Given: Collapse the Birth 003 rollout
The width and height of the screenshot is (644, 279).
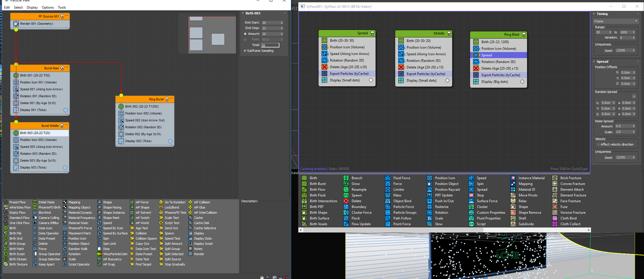Looking at the screenshot, I should (x=243, y=13).
